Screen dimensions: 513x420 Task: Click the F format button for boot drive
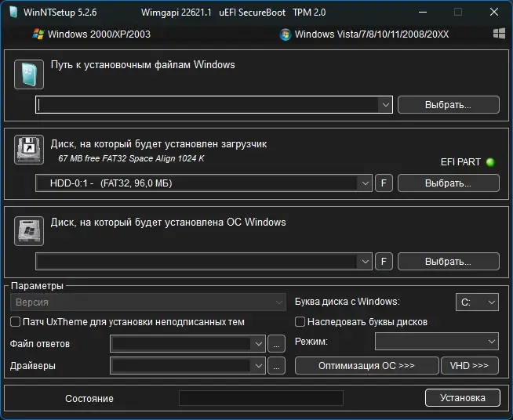[384, 183]
